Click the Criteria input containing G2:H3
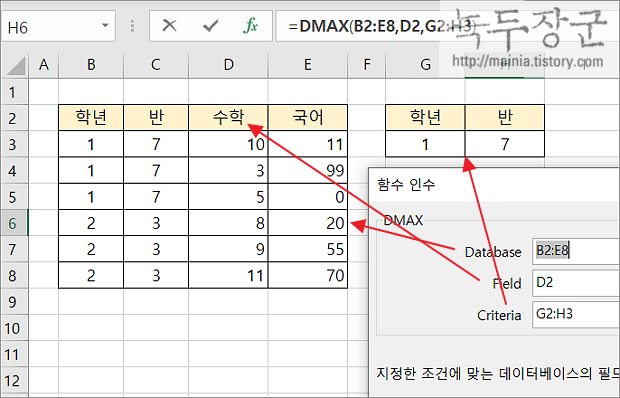Image resolution: width=620 pixels, height=398 pixels. [x=576, y=314]
